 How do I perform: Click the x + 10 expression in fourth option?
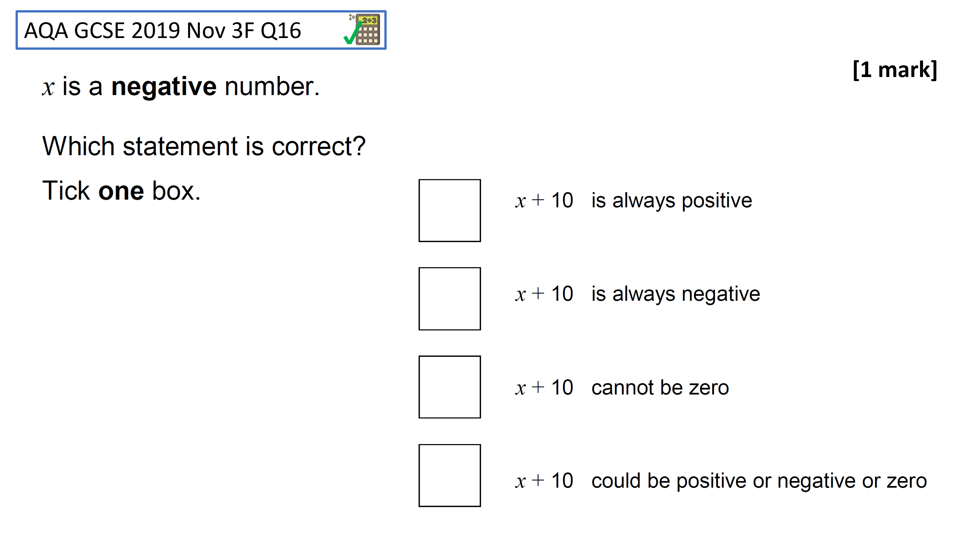[x=544, y=481]
